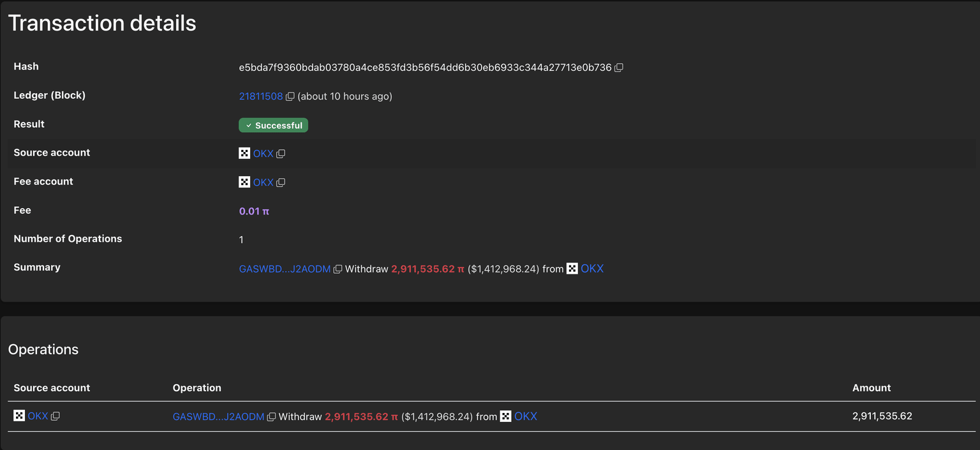Open the OKX link ending the Operations row
This screenshot has height=450, width=980.
(526, 416)
